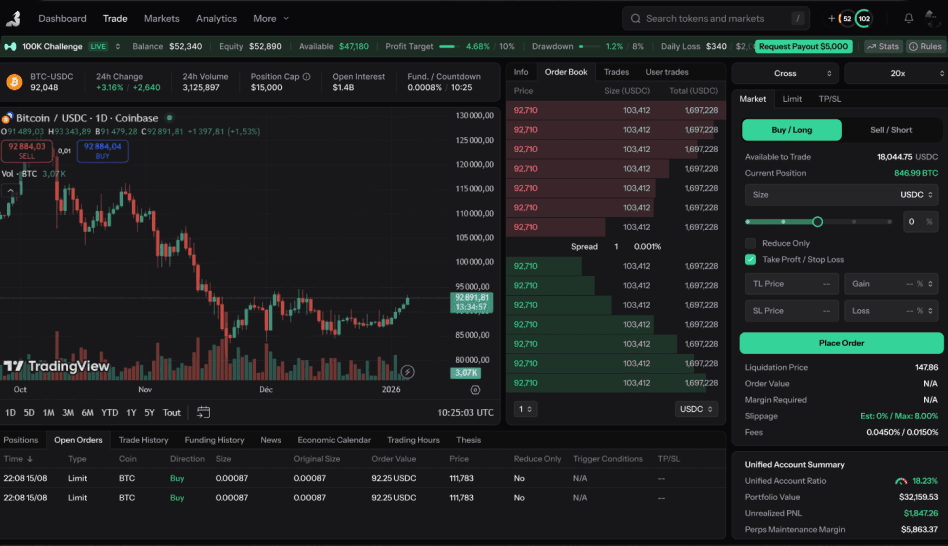
Task: Click the Place Order button
Action: click(841, 343)
